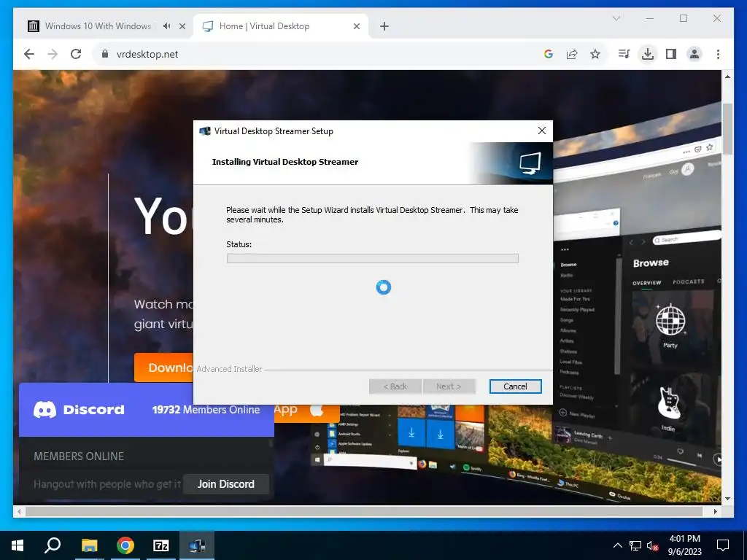Click the Apple logo on App button
The image size is (747, 560).
pos(317,410)
